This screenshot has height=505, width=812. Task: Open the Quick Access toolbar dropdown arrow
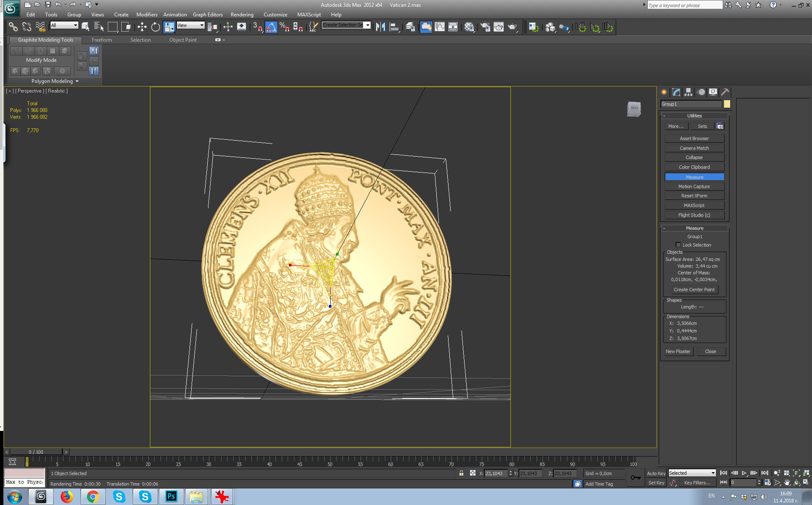(x=97, y=5)
